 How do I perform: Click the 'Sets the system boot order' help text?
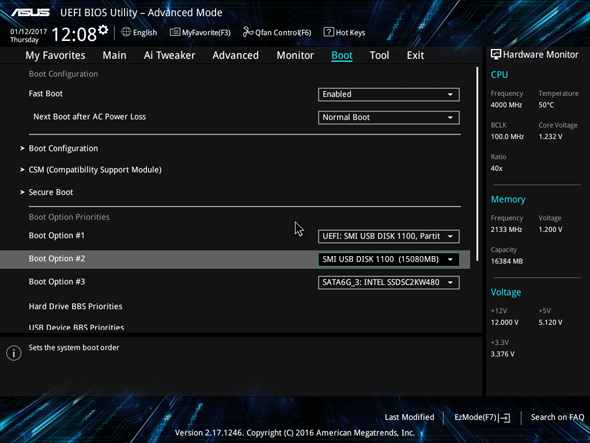pos(74,347)
